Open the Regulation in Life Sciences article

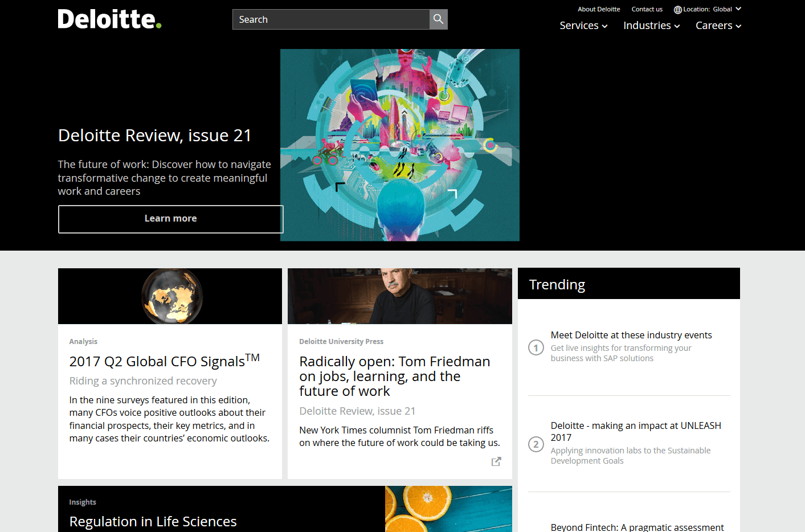click(x=153, y=521)
